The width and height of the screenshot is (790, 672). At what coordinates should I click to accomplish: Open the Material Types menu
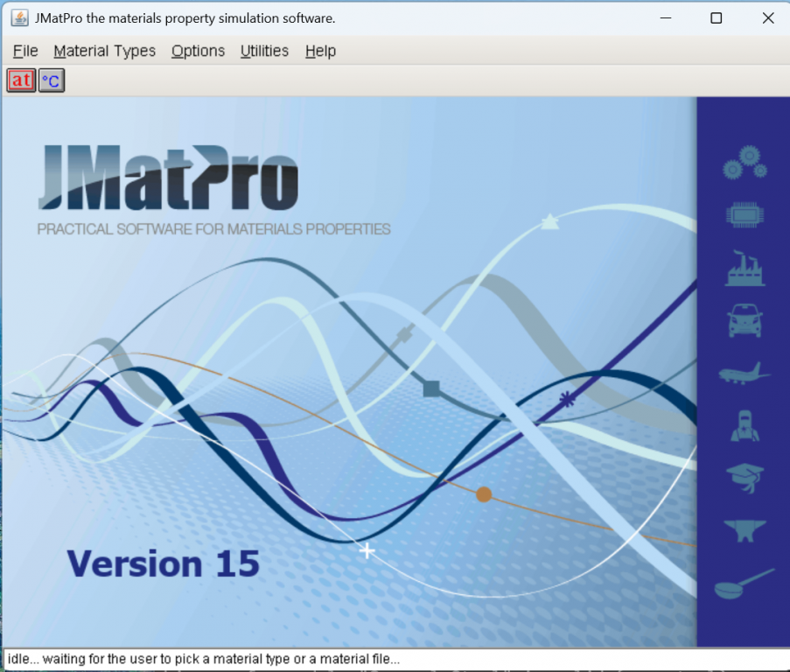[x=104, y=51]
